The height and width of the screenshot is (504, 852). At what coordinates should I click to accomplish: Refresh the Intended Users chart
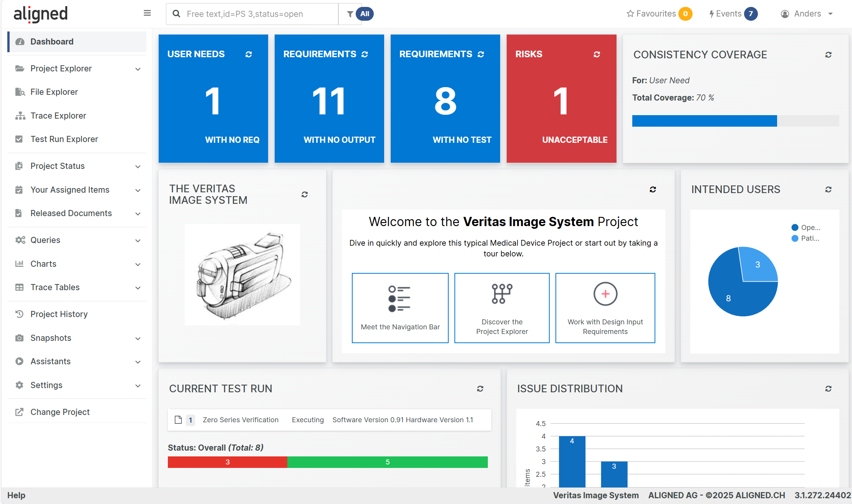828,190
